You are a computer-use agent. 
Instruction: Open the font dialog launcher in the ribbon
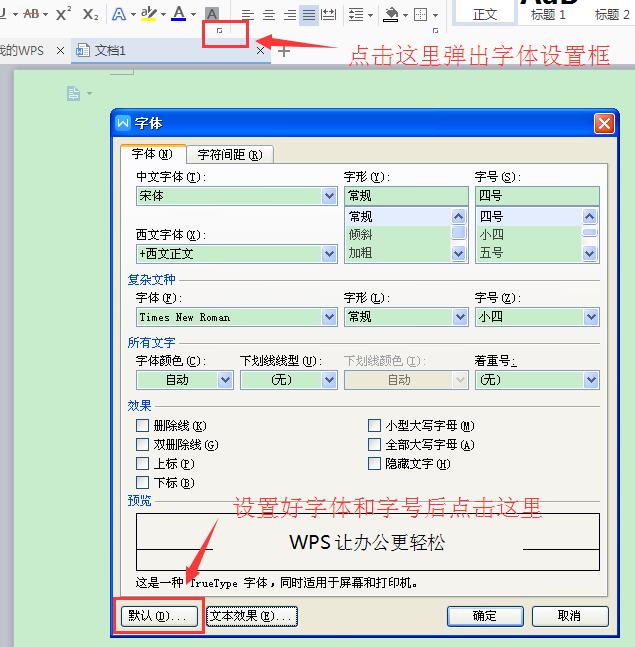[219, 31]
